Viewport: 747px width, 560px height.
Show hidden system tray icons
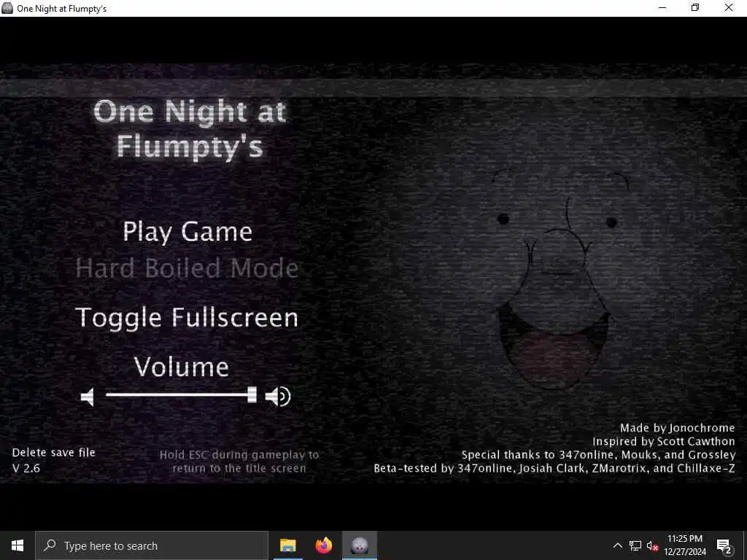coord(617,545)
